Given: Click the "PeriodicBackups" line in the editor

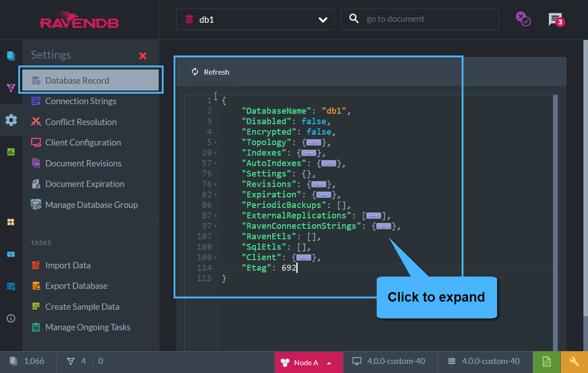Looking at the screenshot, I should (x=296, y=205).
